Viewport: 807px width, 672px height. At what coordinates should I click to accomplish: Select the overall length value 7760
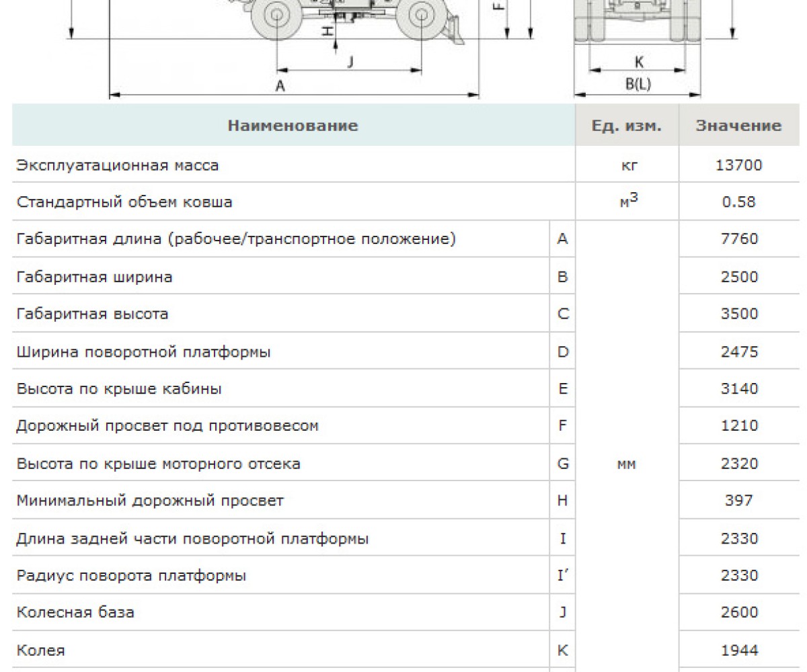click(739, 239)
